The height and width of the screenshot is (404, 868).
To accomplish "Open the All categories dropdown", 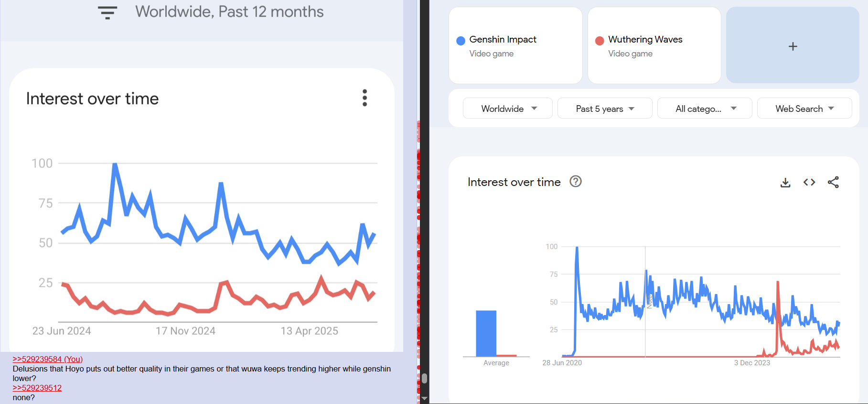I will [705, 109].
